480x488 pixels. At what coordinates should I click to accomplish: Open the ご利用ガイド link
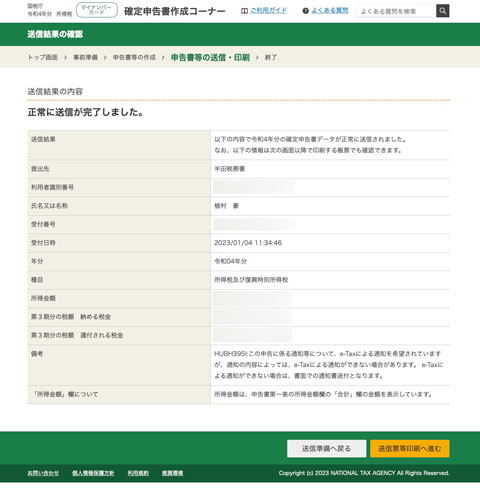[269, 11]
